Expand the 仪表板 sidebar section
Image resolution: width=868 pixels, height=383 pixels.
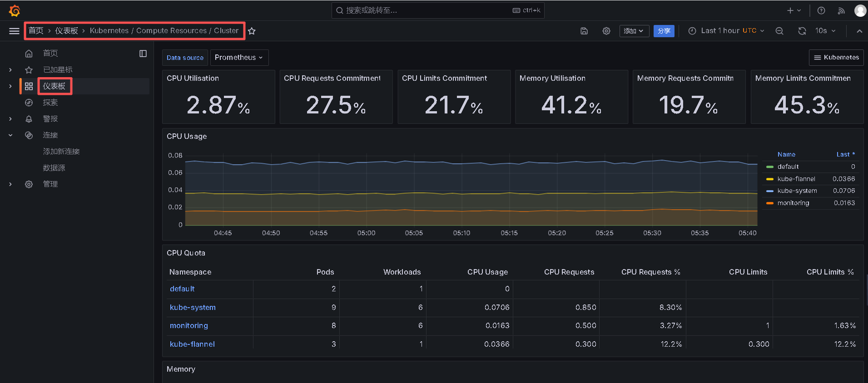10,86
